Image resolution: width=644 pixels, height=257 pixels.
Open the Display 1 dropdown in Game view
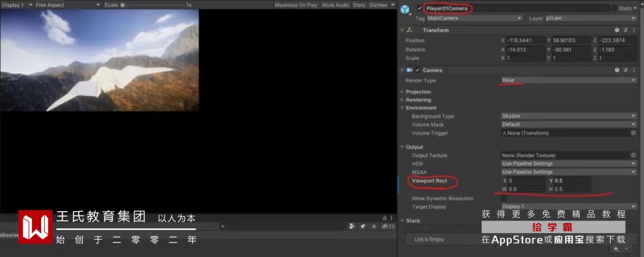pyautogui.click(x=17, y=5)
